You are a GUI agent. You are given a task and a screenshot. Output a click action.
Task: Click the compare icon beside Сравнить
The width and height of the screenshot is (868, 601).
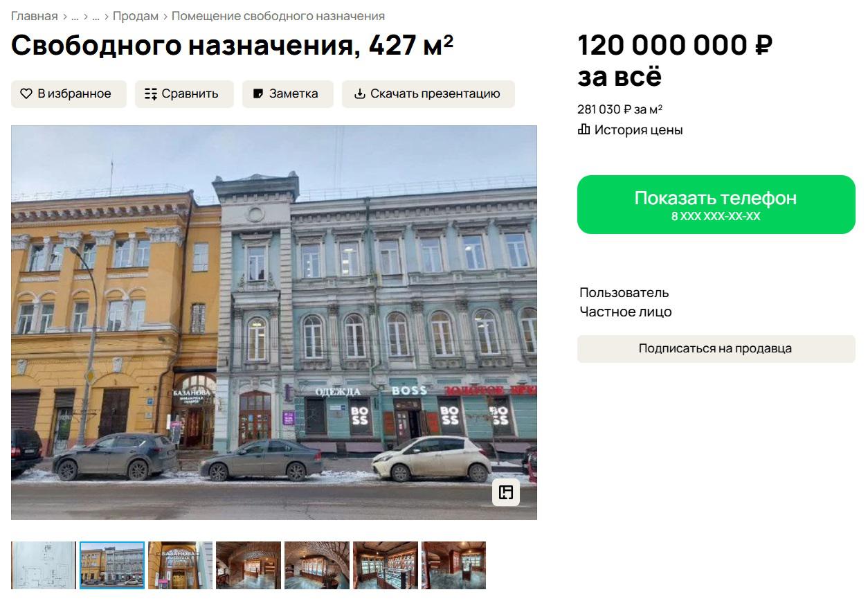pyautogui.click(x=151, y=93)
